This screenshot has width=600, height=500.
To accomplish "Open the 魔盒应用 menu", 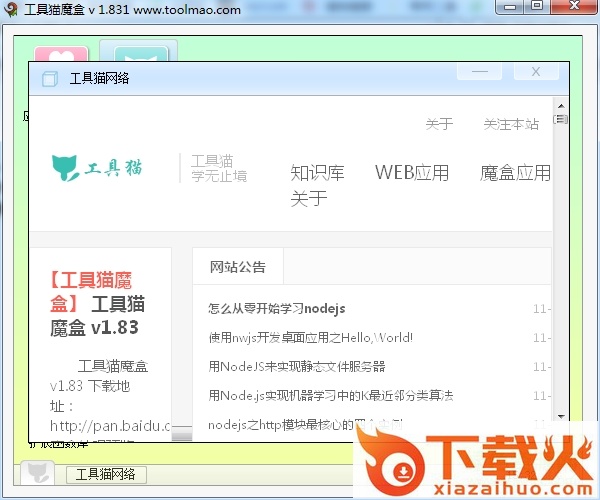I will tap(515, 173).
